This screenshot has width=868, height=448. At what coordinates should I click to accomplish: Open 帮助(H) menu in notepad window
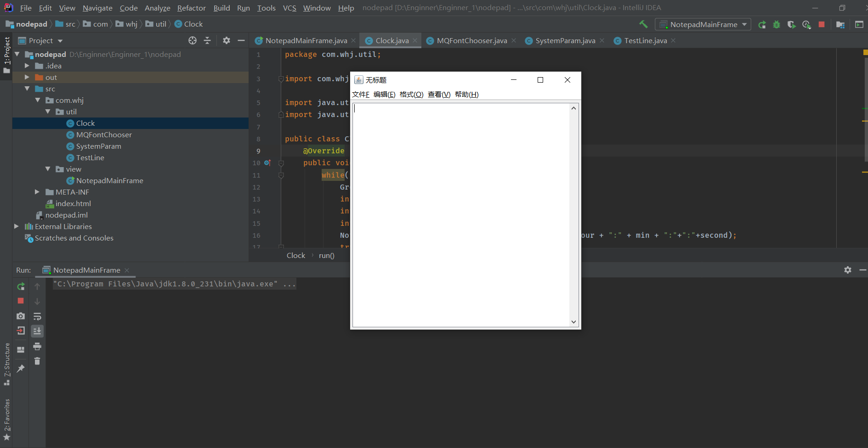466,94
